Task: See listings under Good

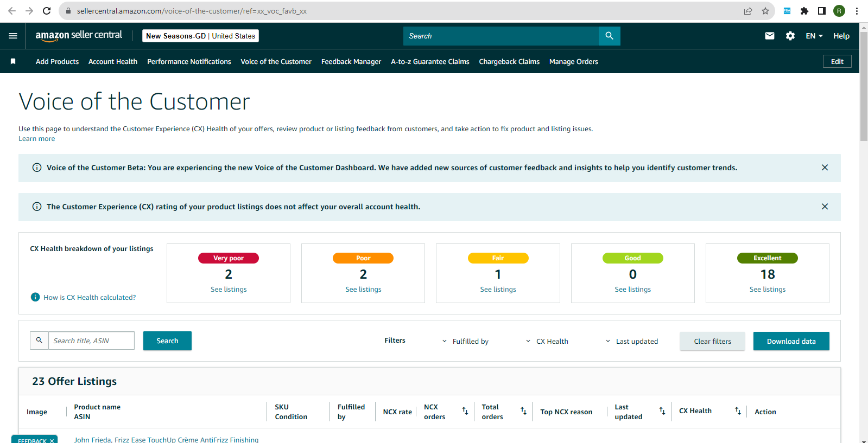Action: [632, 290]
